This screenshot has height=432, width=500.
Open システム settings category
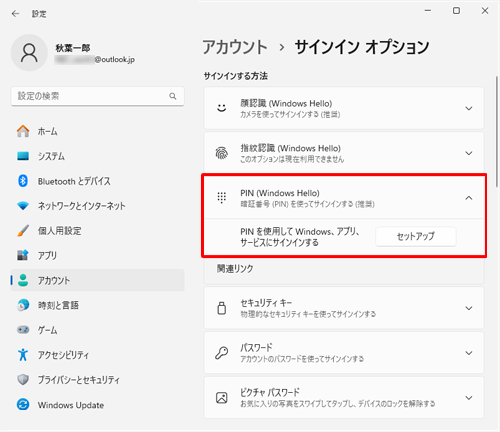click(97, 156)
